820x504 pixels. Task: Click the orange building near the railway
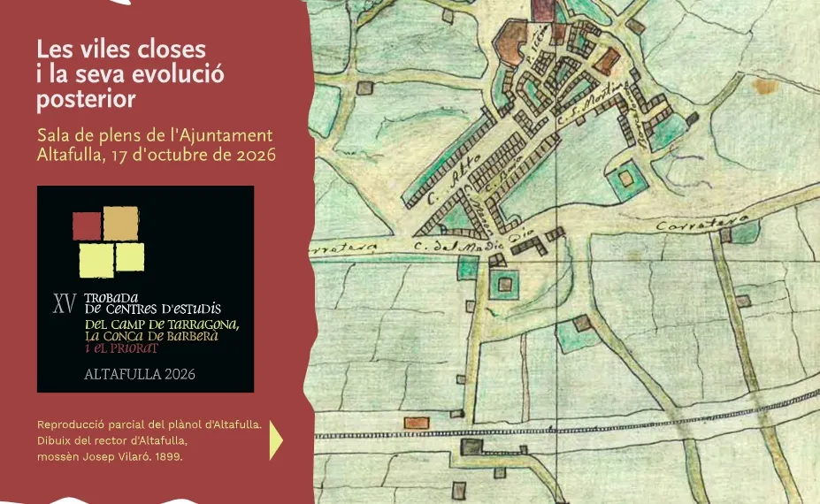(x=417, y=423)
